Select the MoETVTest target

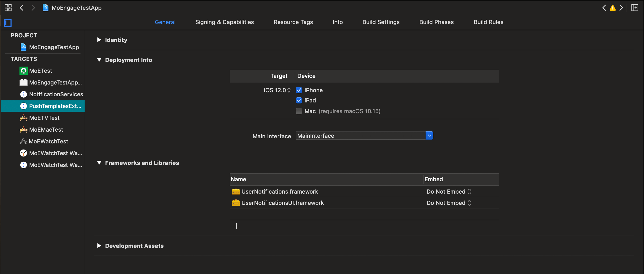(x=40, y=118)
